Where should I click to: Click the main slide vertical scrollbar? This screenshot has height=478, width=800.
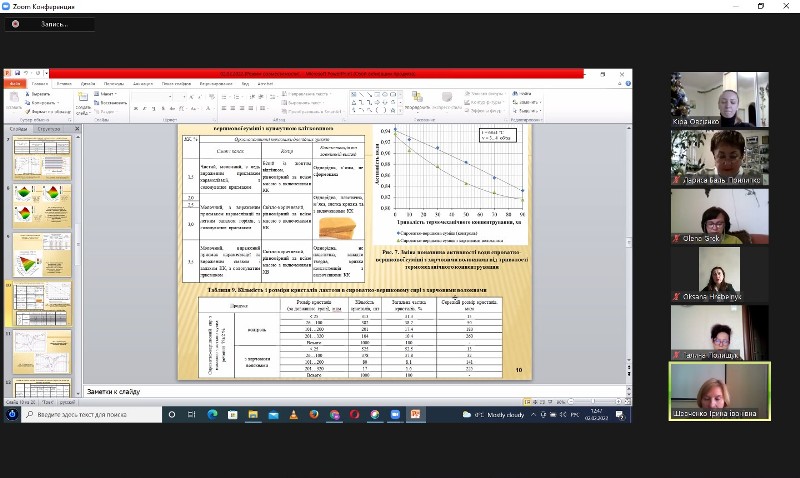(x=629, y=245)
